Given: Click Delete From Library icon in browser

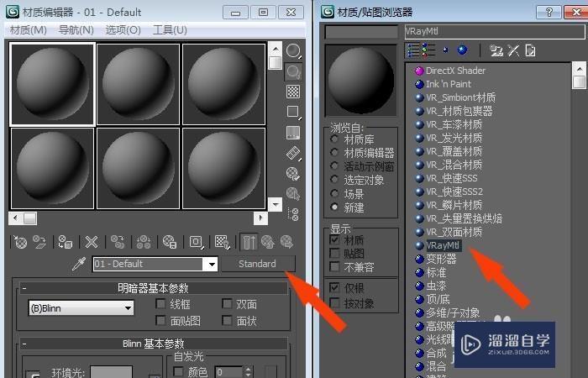Looking at the screenshot, I should pyautogui.click(x=513, y=50).
